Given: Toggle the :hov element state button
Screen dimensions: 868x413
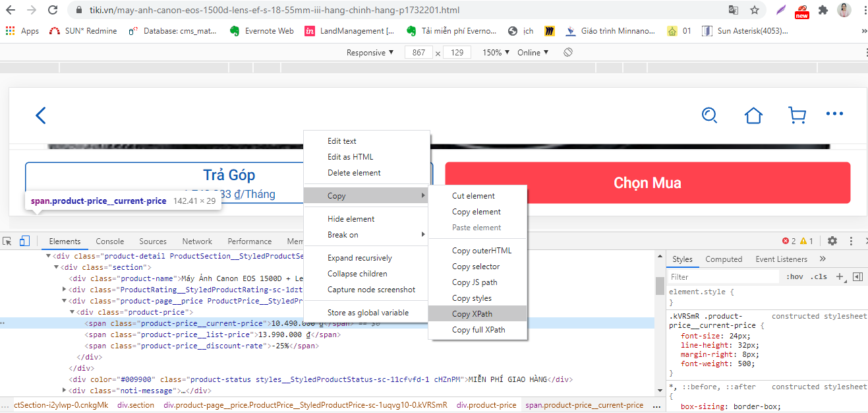Looking at the screenshot, I should [x=795, y=277].
